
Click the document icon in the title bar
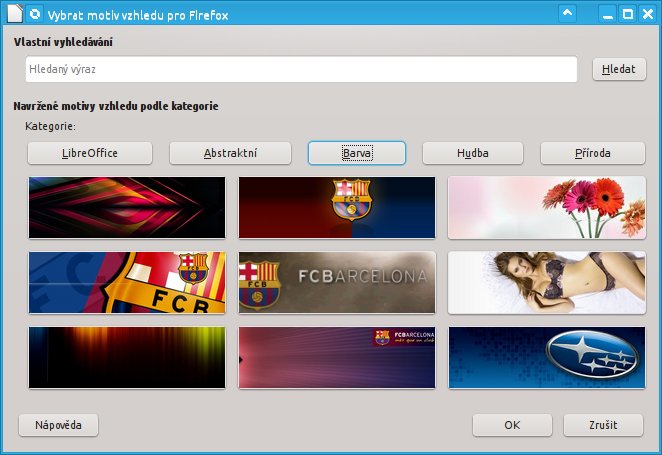click(15, 14)
